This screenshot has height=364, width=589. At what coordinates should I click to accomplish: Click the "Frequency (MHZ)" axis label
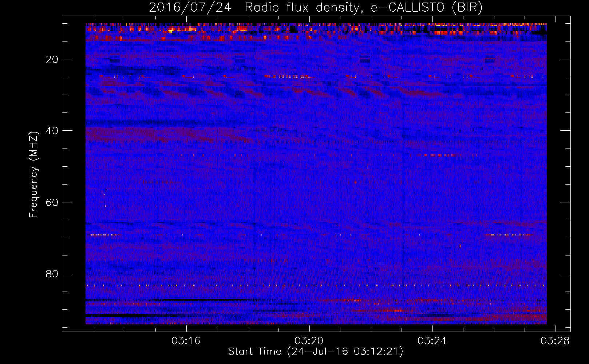coord(33,175)
